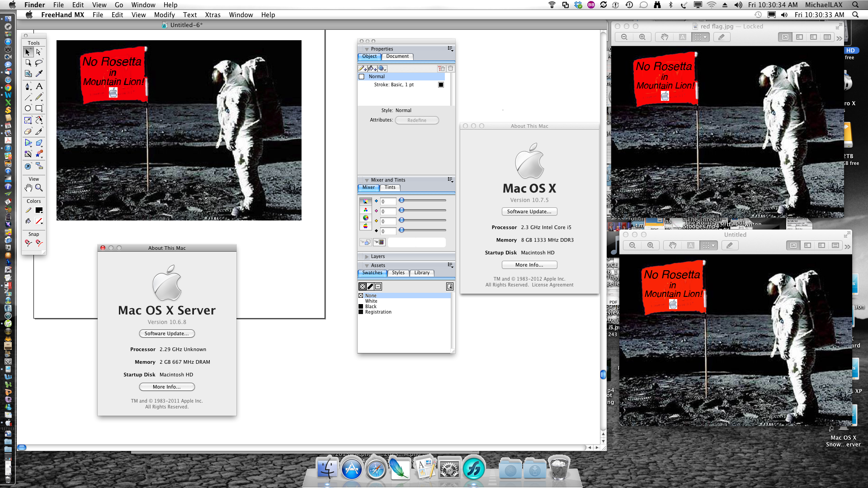Image resolution: width=868 pixels, height=488 pixels.
Task: Pick the Eyedropper tool
Action: (39, 74)
